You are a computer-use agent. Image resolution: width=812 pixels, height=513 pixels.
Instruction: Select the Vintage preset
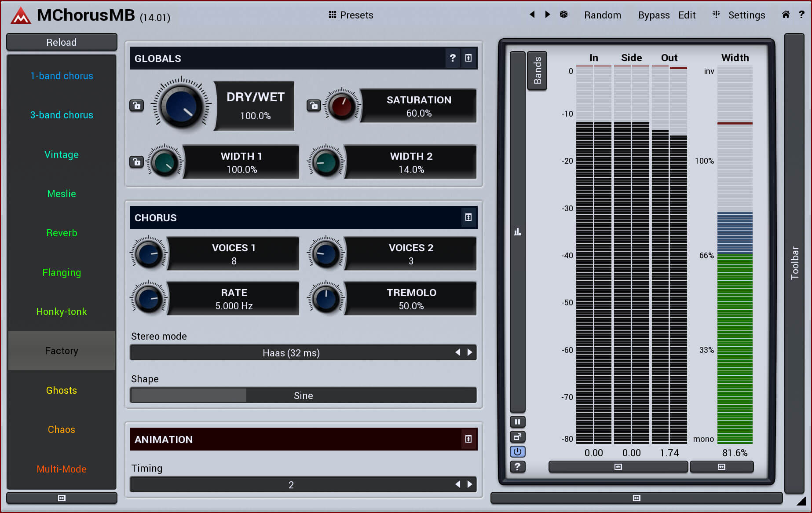pyautogui.click(x=62, y=154)
